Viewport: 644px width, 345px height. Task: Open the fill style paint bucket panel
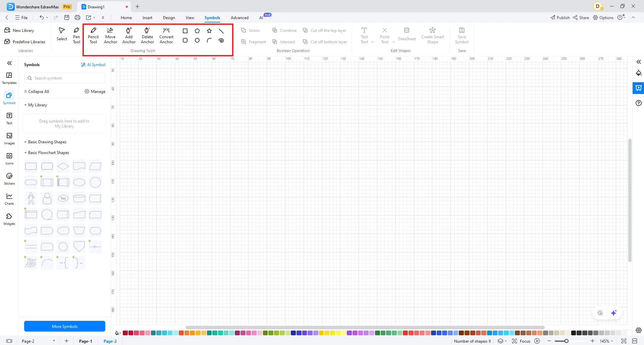[x=639, y=73]
